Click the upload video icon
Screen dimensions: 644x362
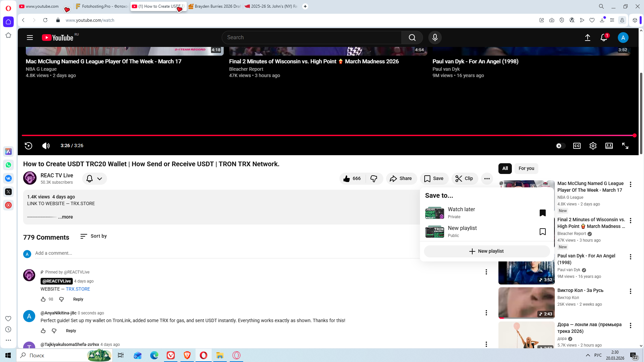click(587, 38)
